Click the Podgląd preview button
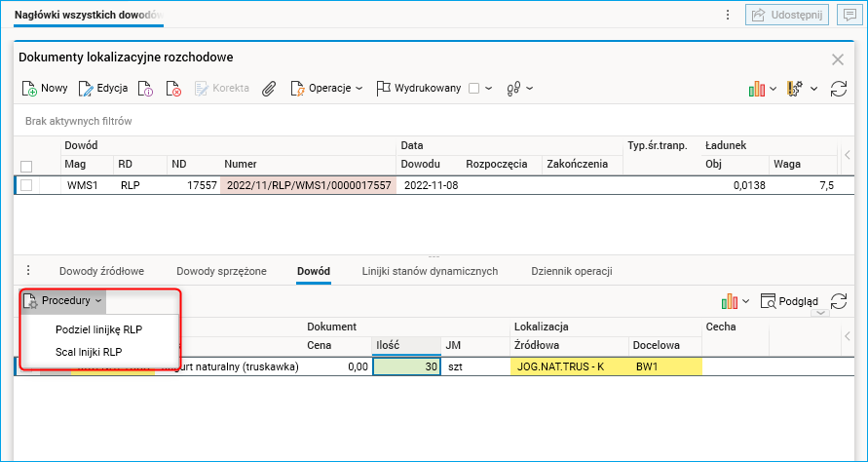 pos(789,302)
